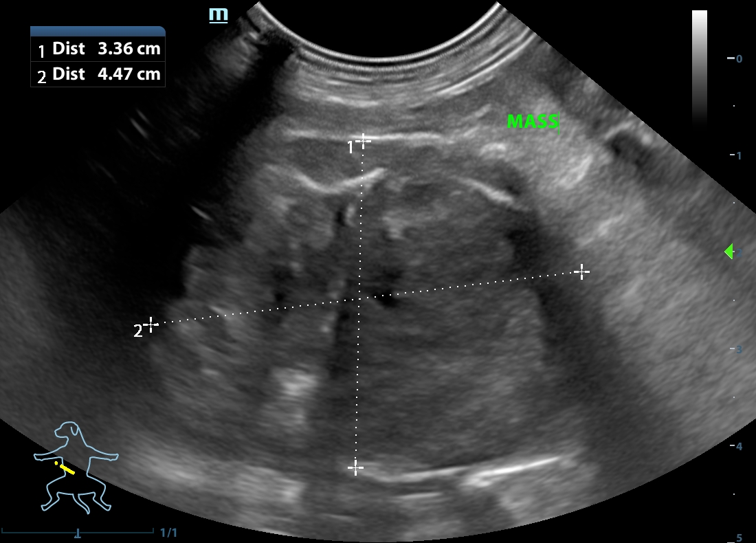Click the grayscale map bar

(699, 65)
